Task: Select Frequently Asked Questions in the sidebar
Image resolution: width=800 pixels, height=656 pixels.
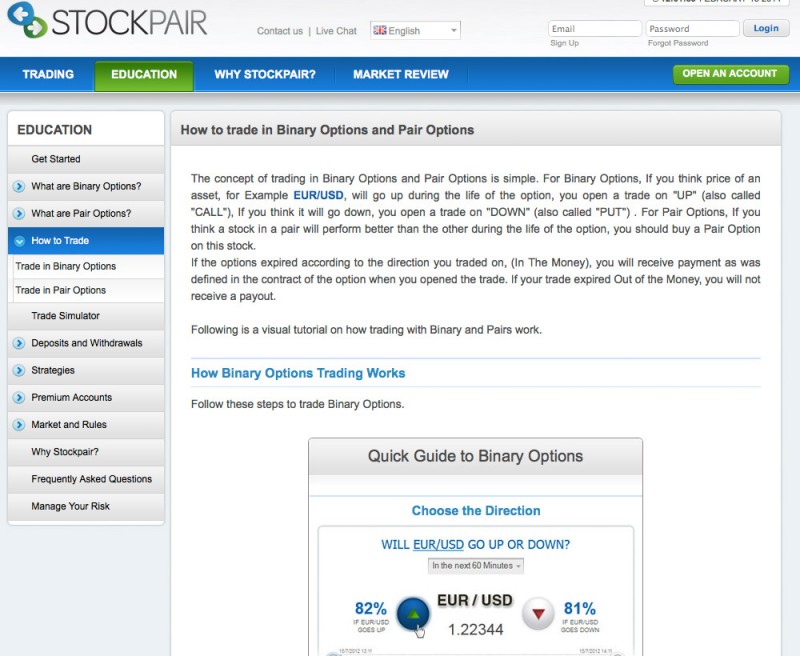Action: coord(86,479)
